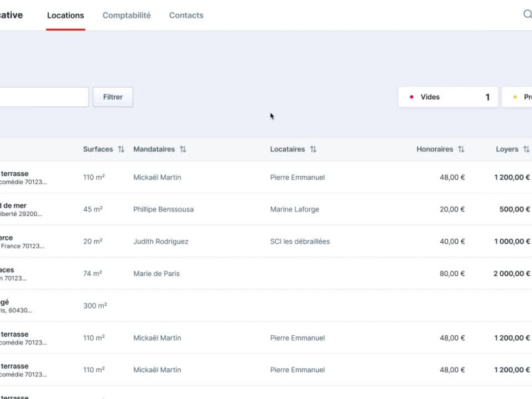Click the Vides count number 1

487,97
